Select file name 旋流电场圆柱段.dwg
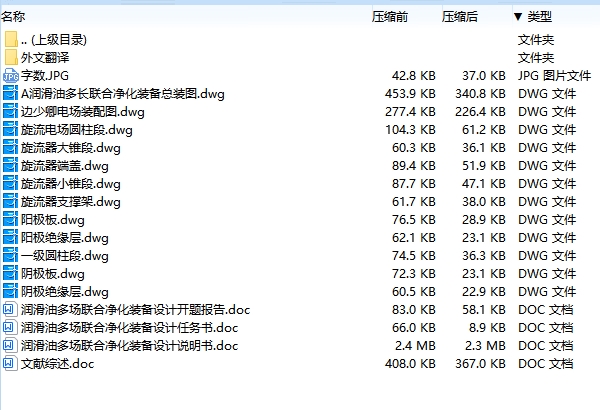600x410 pixels. [x=77, y=130]
